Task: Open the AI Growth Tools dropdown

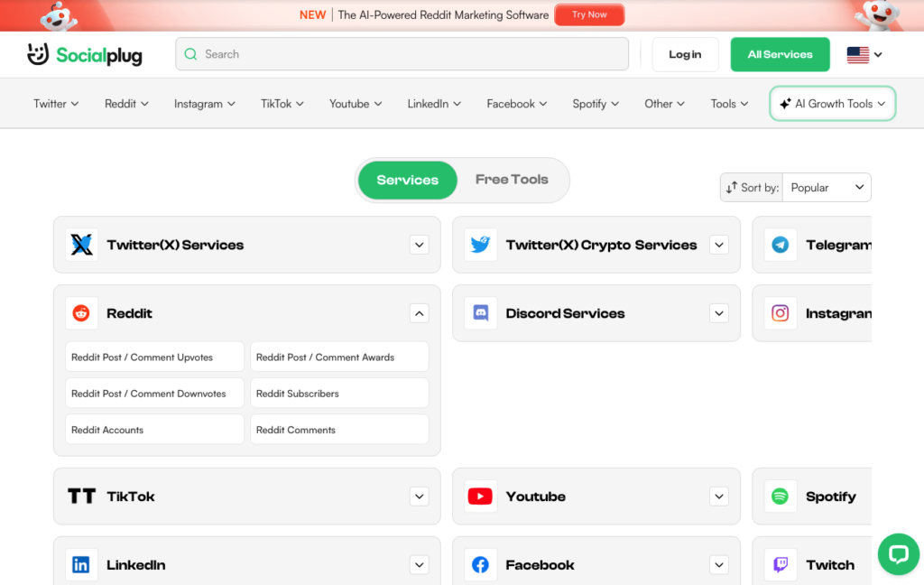Action: point(832,104)
